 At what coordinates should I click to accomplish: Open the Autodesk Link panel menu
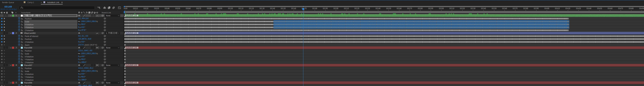tap(62, 3)
